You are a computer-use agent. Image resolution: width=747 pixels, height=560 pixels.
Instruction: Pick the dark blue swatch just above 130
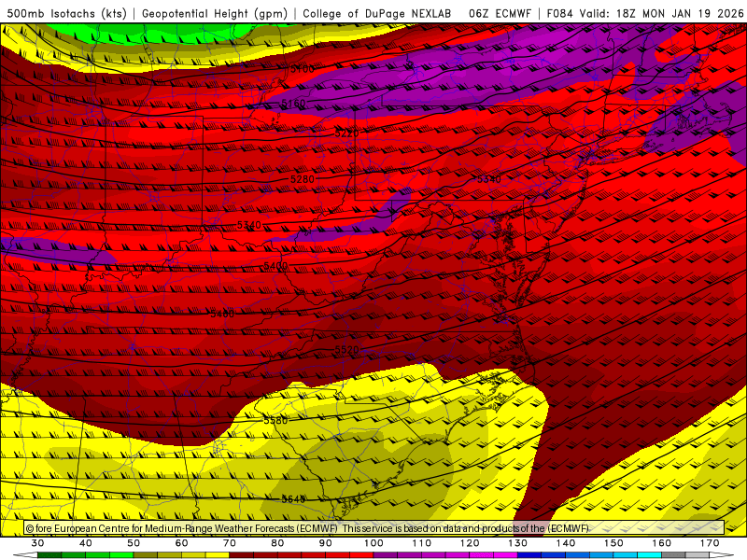point(529,555)
